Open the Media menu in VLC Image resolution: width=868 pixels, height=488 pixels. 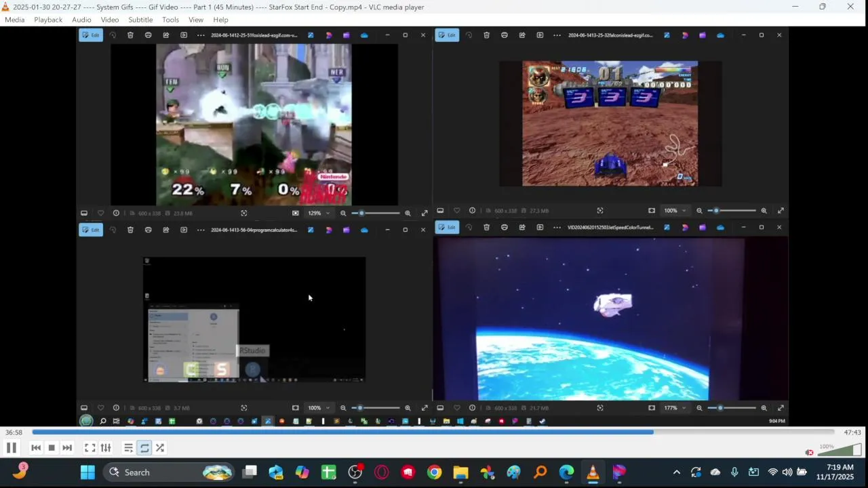14,20
